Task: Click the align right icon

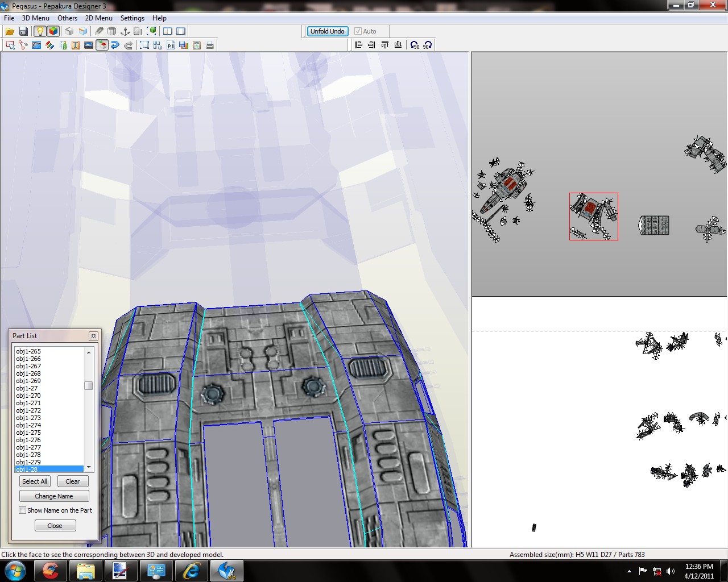Action: (372, 45)
